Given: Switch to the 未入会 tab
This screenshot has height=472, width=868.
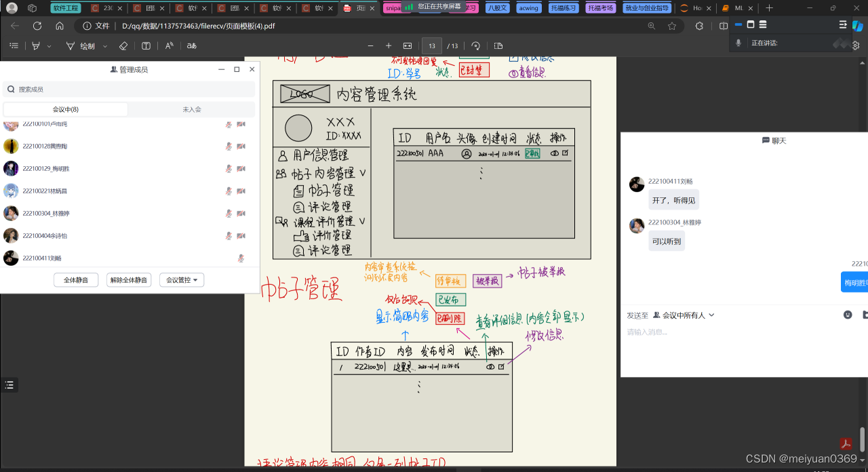Looking at the screenshot, I should 192,109.
